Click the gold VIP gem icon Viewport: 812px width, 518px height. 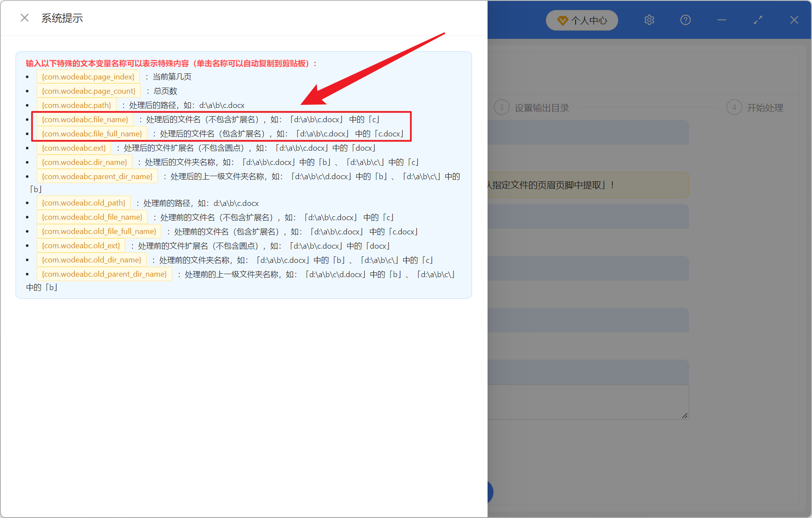coord(562,20)
